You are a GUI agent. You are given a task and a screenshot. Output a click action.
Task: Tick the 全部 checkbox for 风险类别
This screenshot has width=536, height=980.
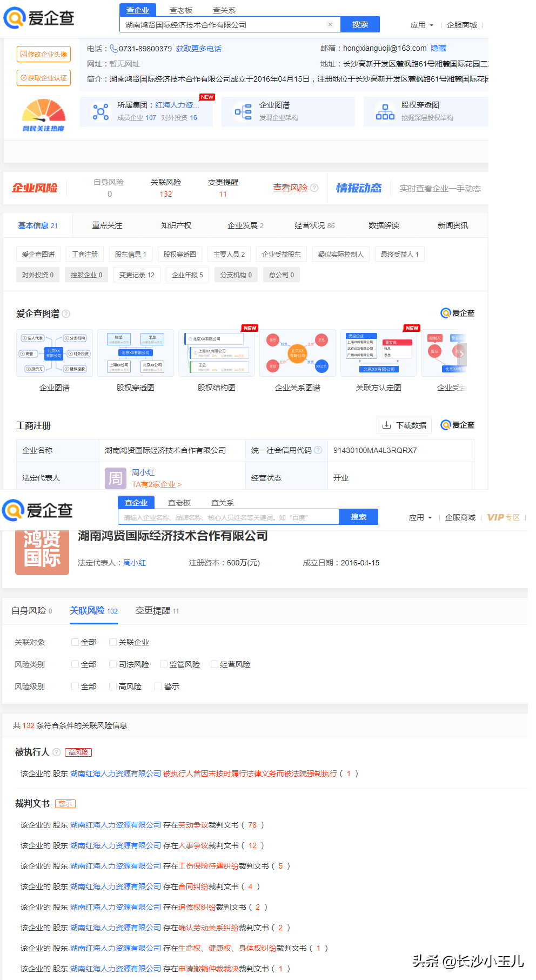tap(75, 664)
